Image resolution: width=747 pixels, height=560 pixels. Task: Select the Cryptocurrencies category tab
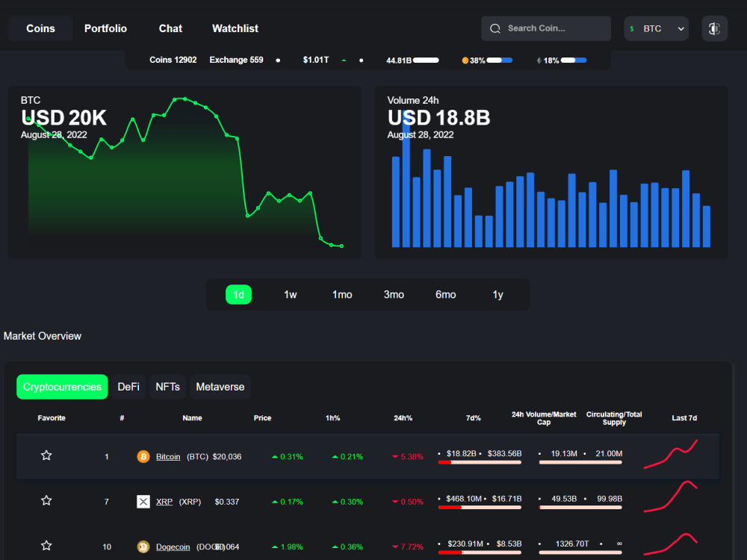[x=62, y=387]
